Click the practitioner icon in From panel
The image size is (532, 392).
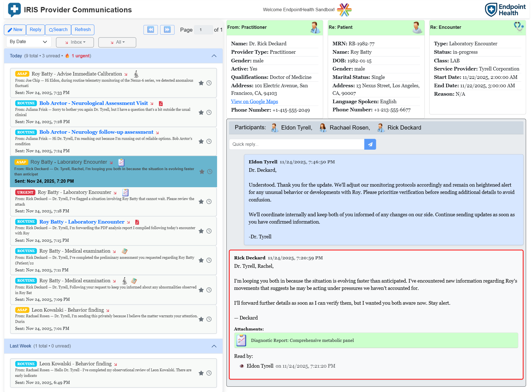[x=315, y=27]
